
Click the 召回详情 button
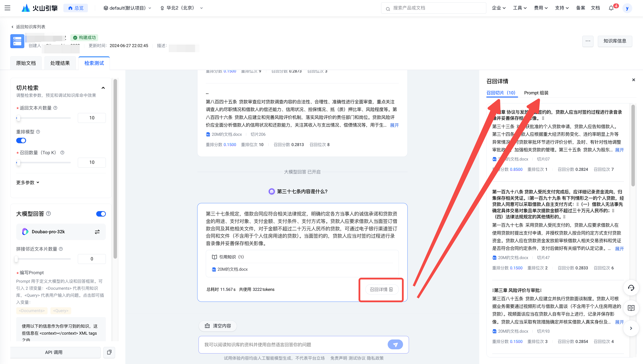point(382,290)
